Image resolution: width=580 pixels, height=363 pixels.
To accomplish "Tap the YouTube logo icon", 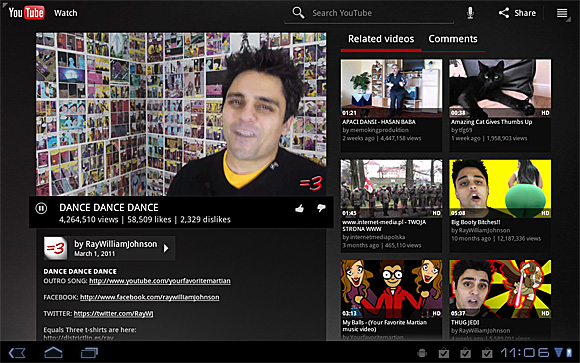I will coord(26,13).
